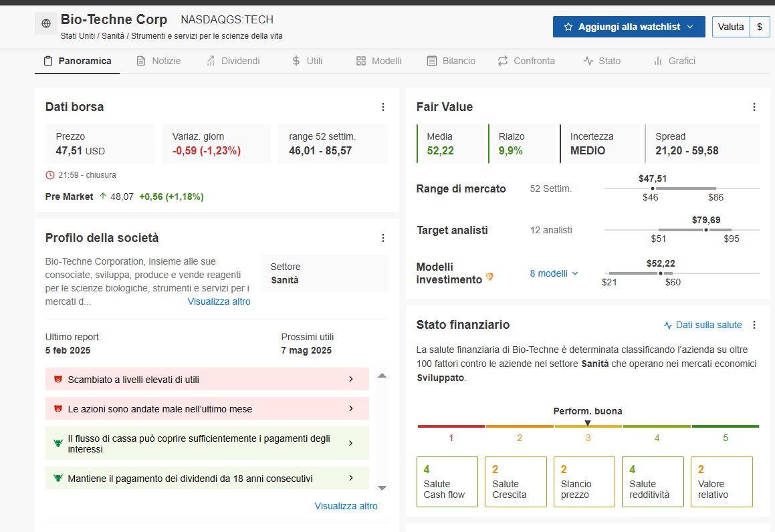Viewport: 775px width, 532px height.
Task: Click the bull icon on the dividendi row
Action: point(58,478)
